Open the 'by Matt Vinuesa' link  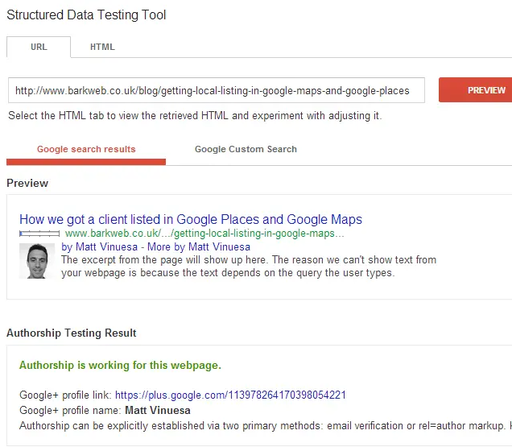[99, 247]
